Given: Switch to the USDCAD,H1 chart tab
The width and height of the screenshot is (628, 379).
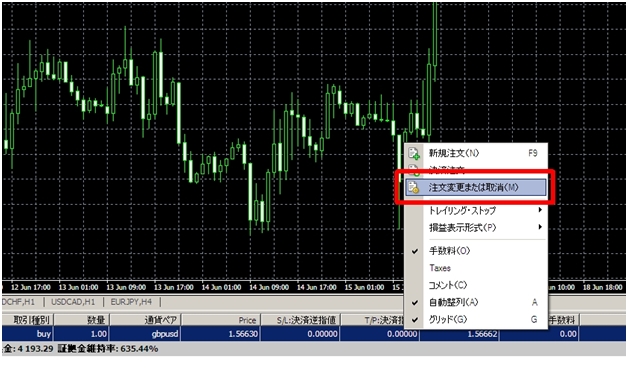Looking at the screenshot, I should point(73,302).
